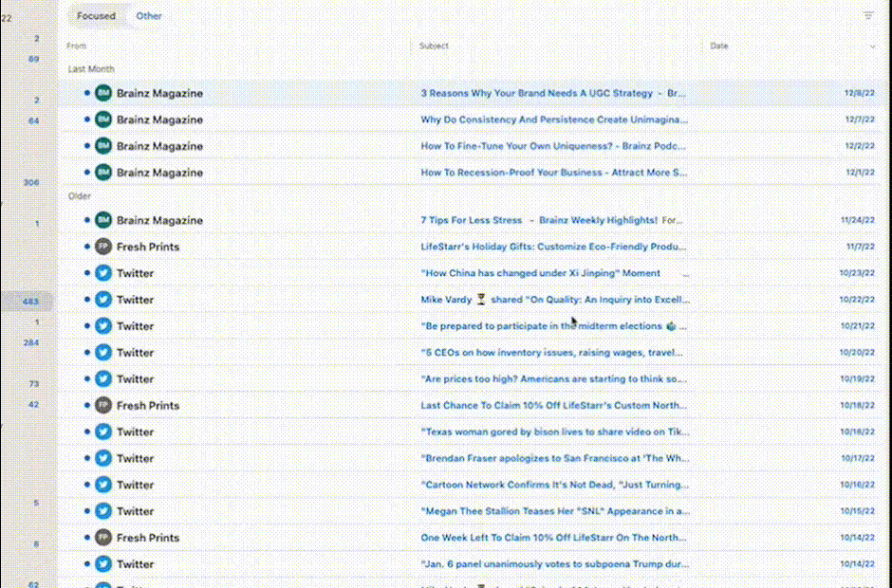This screenshot has width=892, height=588.
Task: Switch to the Other inbox tab
Action: (x=148, y=16)
